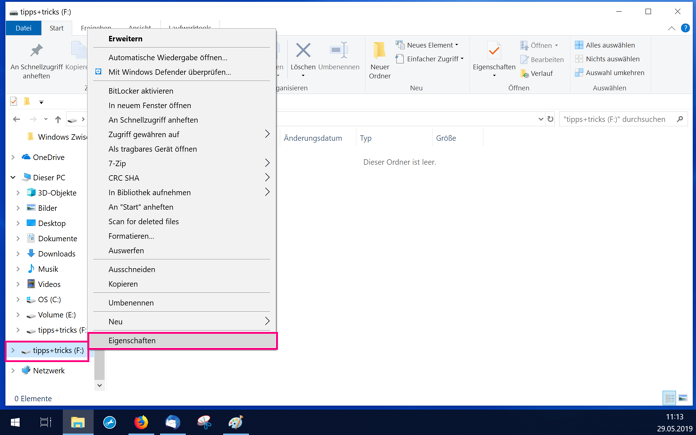The height and width of the screenshot is (435, 696).
Task: Select all using Alles auswählen
Action: tap(605, 45)
